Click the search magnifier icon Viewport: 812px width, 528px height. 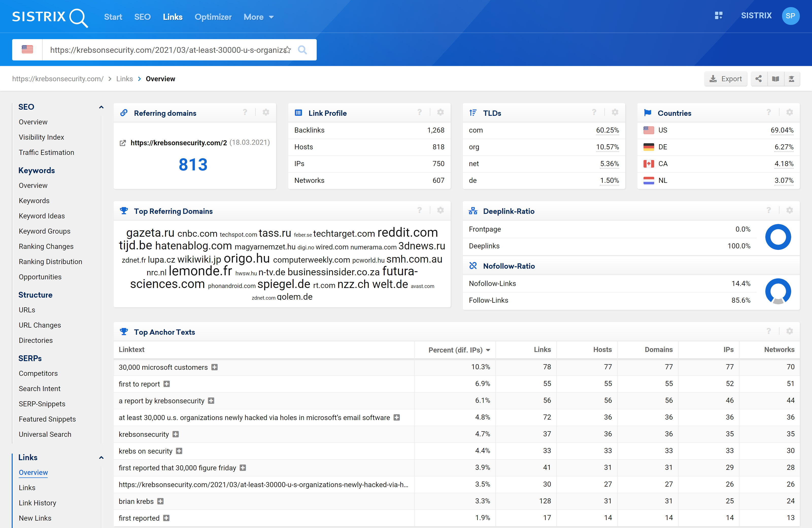click(x=302, y=50)
